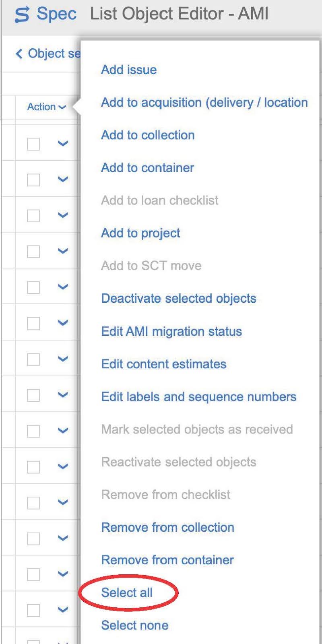
Task: Click the Spec logo icon
Action: (x=22, y=14)
